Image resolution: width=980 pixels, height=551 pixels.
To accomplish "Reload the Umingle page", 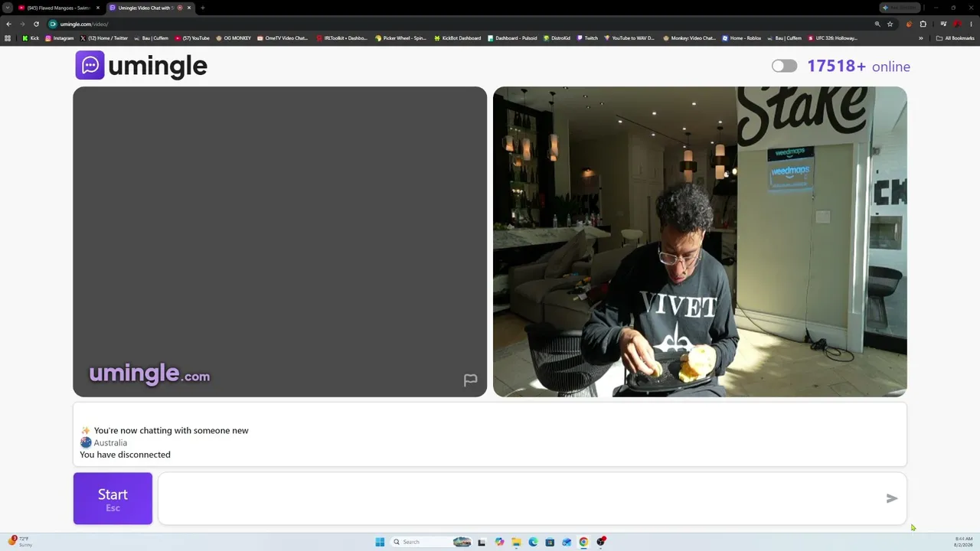I will click(x=36, y=24).
